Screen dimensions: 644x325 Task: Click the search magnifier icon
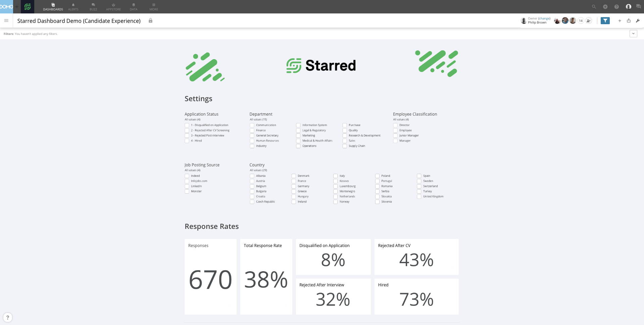(x=594, y=7)
